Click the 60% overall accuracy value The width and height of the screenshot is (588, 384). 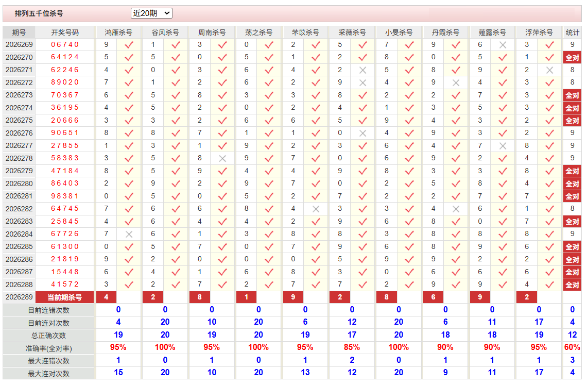tap(572, 347)
